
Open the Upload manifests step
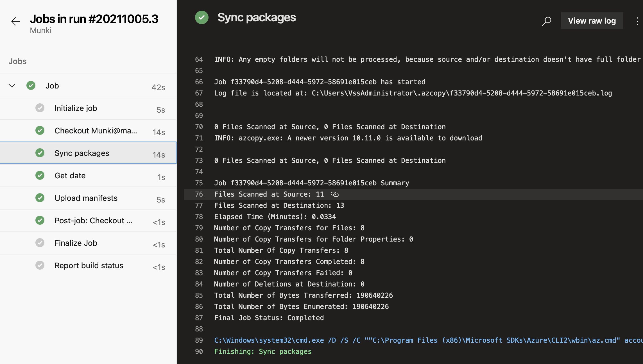pyautogui.click(x=86, y=198)
